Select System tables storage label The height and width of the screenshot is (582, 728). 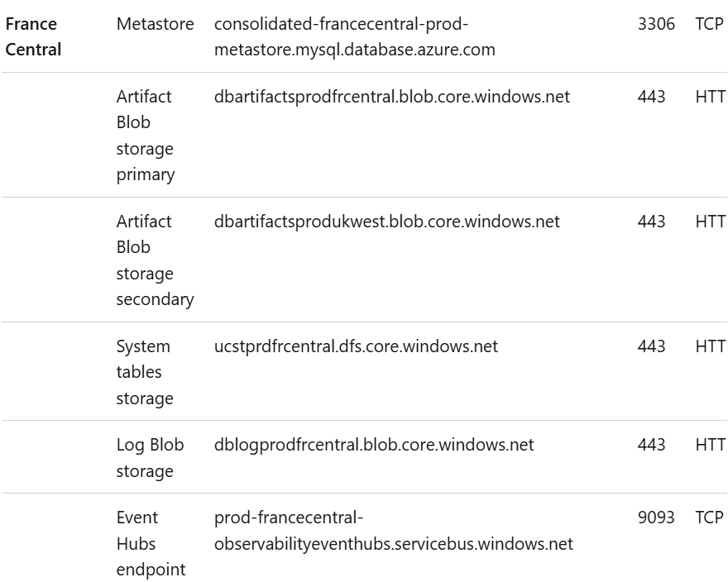click(145, 372)
